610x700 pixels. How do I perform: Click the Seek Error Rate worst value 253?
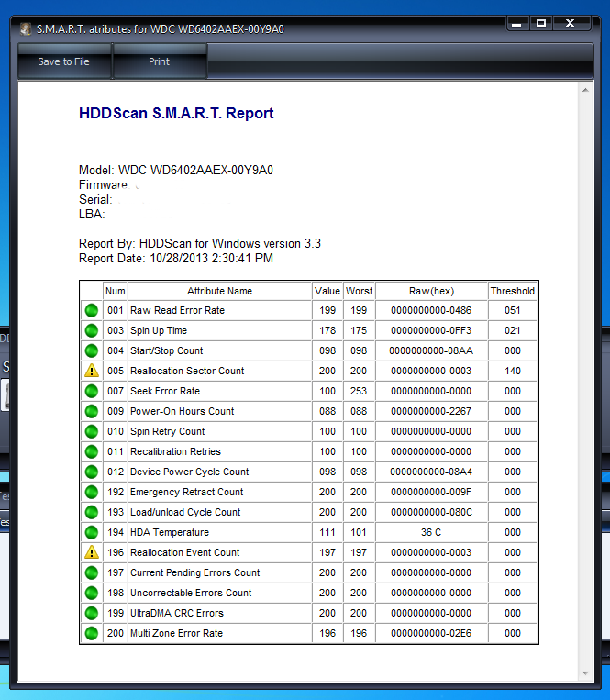pos(359,391)
